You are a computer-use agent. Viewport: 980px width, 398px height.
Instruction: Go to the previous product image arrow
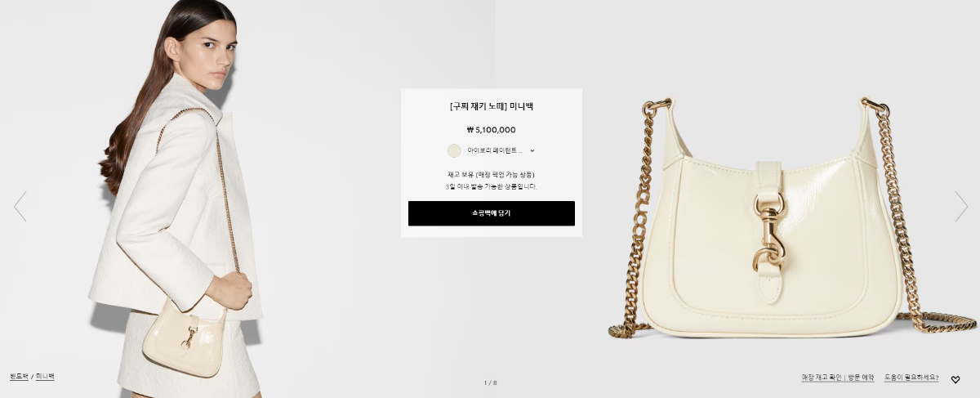pyautogui.click(x=20, y=207)
